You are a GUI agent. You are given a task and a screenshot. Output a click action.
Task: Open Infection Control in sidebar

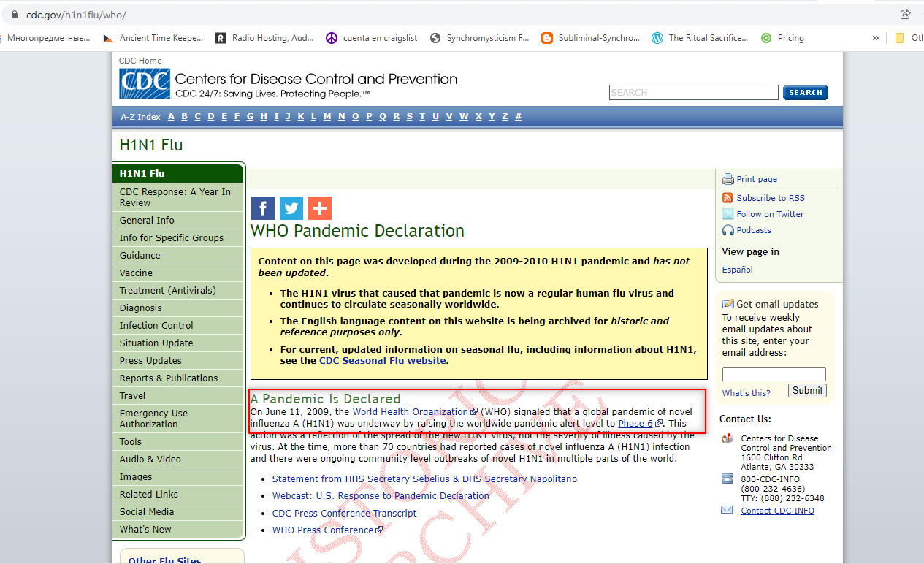point(177,326)
